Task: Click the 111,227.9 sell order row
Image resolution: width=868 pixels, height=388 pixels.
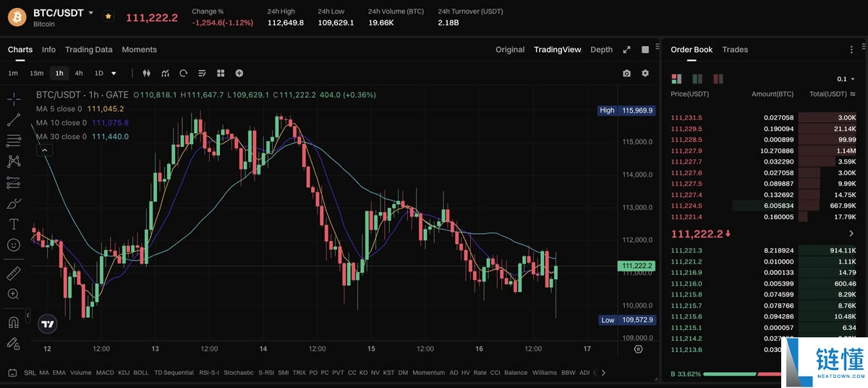Action: click(764, 151)
